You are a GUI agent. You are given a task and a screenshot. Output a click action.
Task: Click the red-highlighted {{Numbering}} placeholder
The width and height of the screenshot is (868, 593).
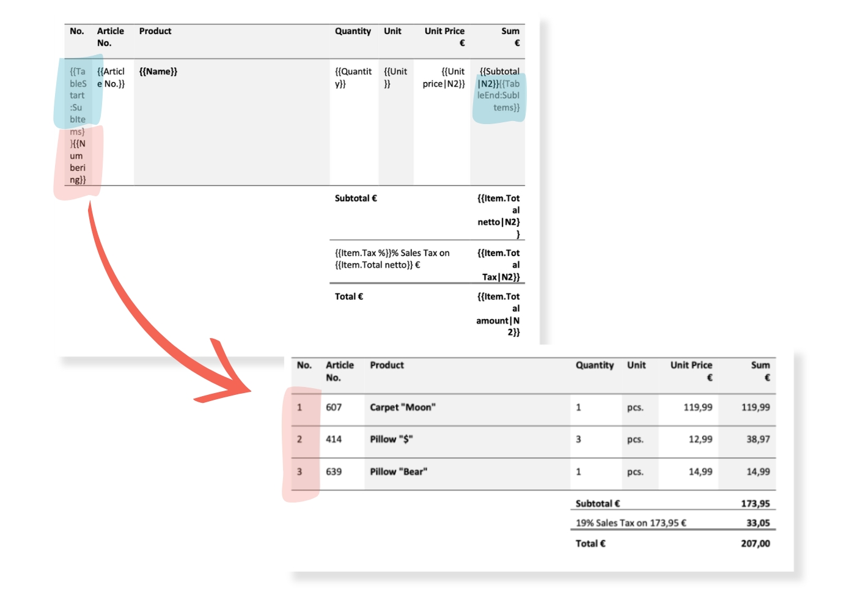click(x=78, y=161)
